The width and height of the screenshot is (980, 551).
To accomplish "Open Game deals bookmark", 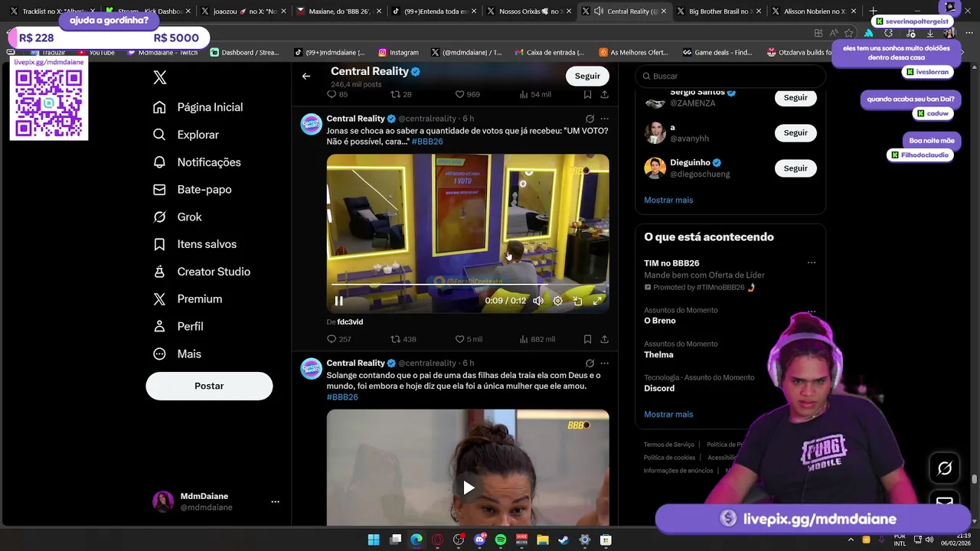I will tap(717, 53).
